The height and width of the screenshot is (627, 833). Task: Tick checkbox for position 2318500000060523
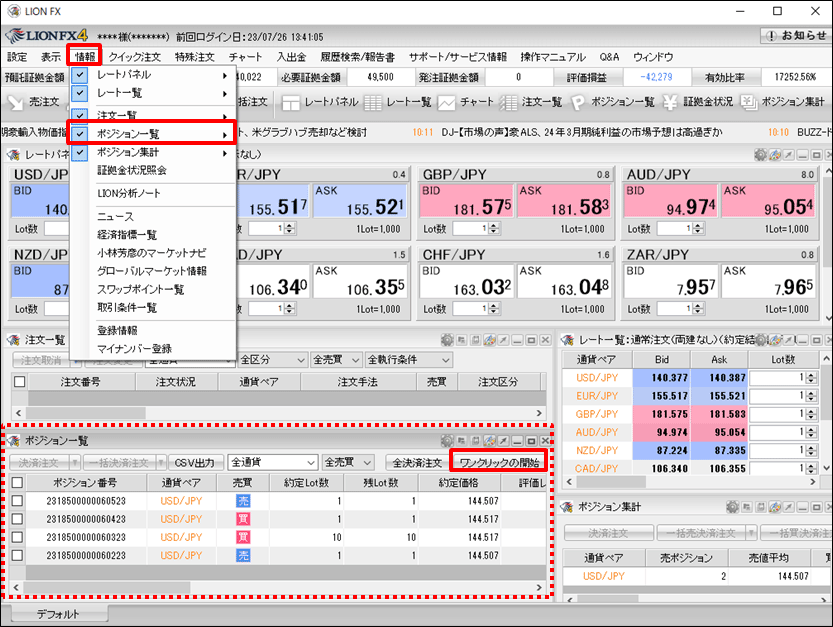(x=18, y=501)
